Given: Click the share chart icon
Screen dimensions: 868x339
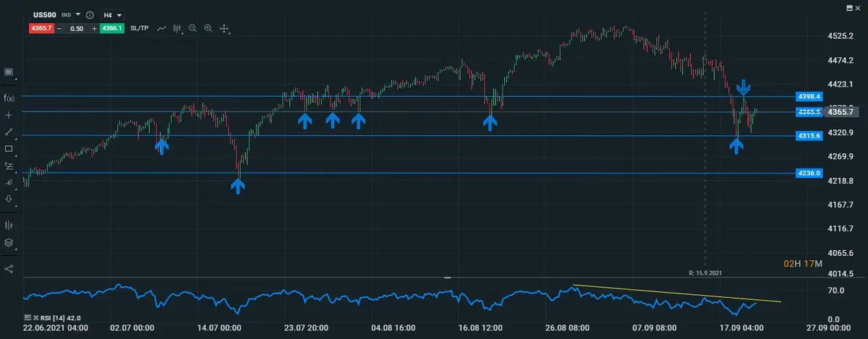Looking at the screenshot, I should point(9,269).
